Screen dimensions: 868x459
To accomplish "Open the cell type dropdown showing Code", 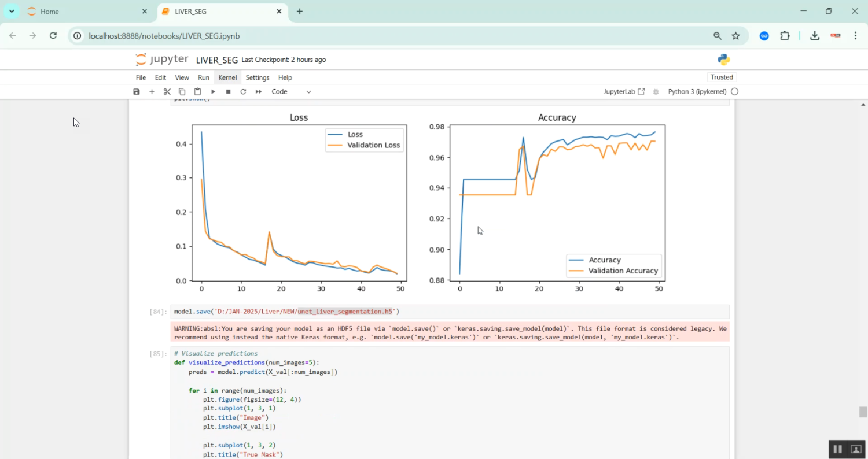I will tap(291, 92).
